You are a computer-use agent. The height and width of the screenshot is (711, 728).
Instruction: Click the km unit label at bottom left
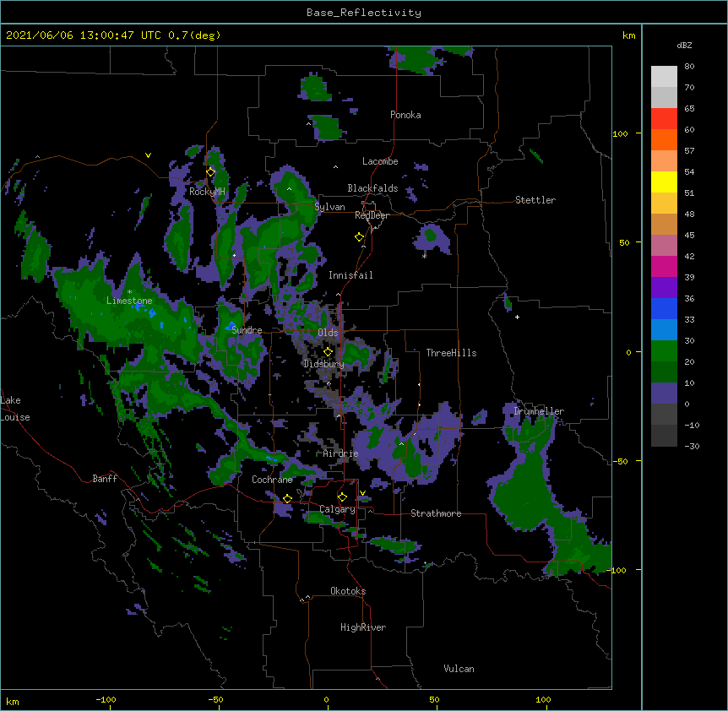[x=13, y=701]
